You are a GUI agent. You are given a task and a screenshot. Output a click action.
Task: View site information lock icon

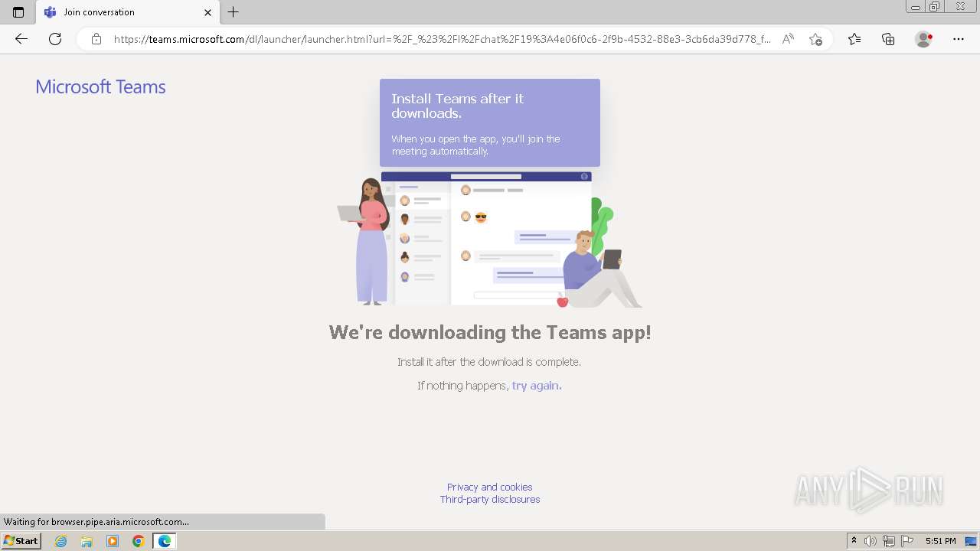click(x=96, y=39)
